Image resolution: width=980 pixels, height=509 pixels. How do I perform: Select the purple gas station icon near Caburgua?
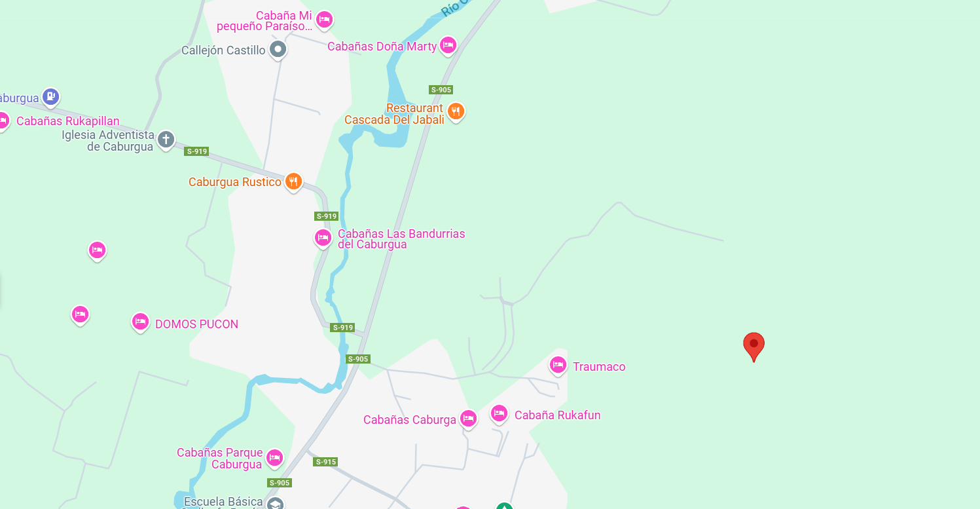(50, 98)
